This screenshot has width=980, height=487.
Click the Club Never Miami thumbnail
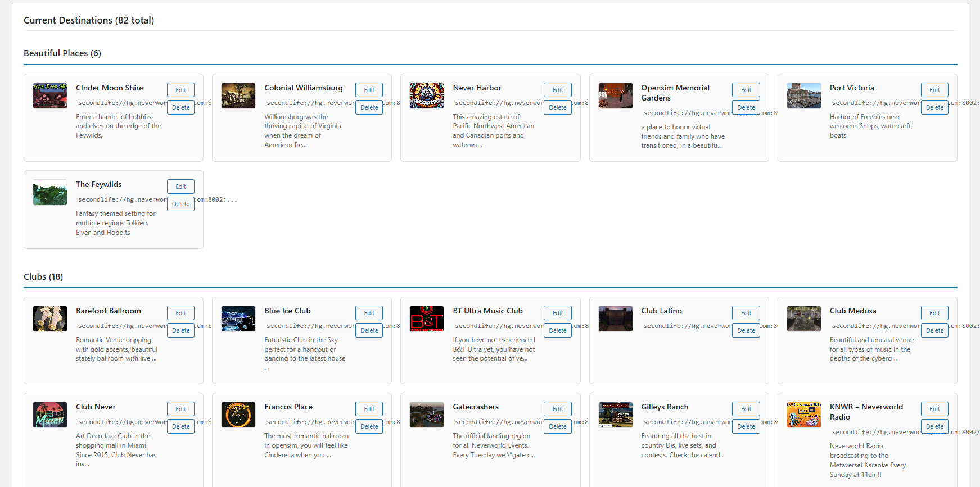click(50, 415)
